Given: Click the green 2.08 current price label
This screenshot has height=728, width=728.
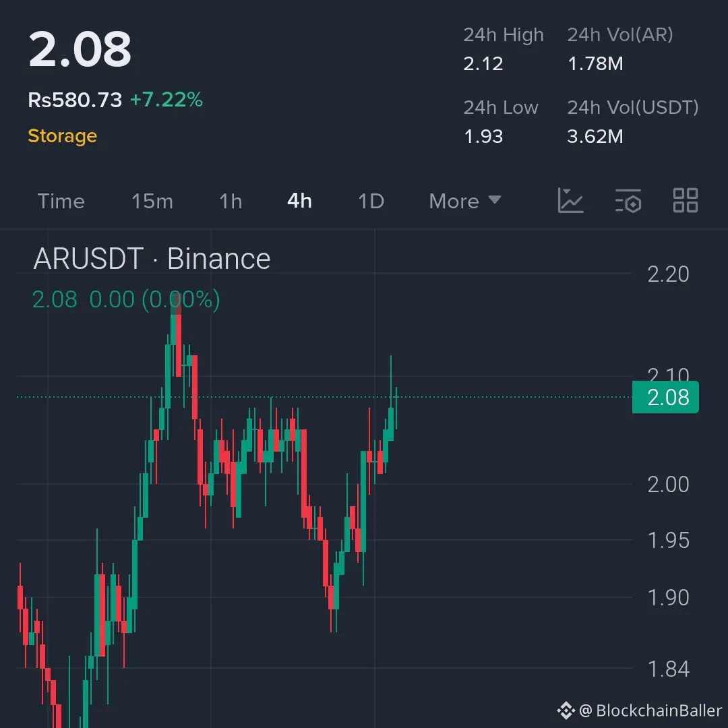Looking at the screenshot, I should (x=665, y=397).
